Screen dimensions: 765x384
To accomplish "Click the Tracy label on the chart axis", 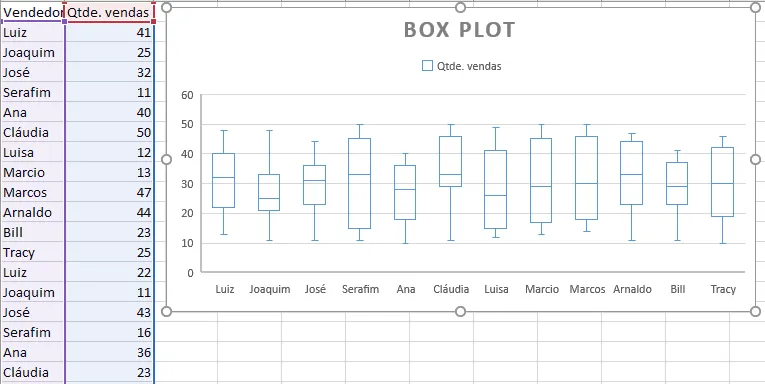I will coord(723,290).
